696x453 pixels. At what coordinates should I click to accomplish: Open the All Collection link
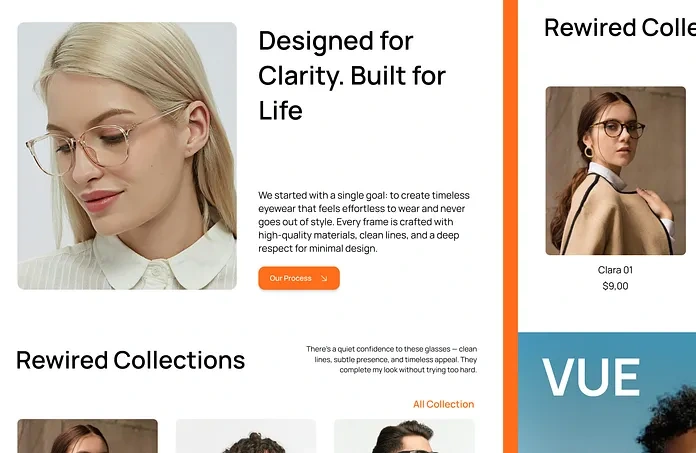443,404
